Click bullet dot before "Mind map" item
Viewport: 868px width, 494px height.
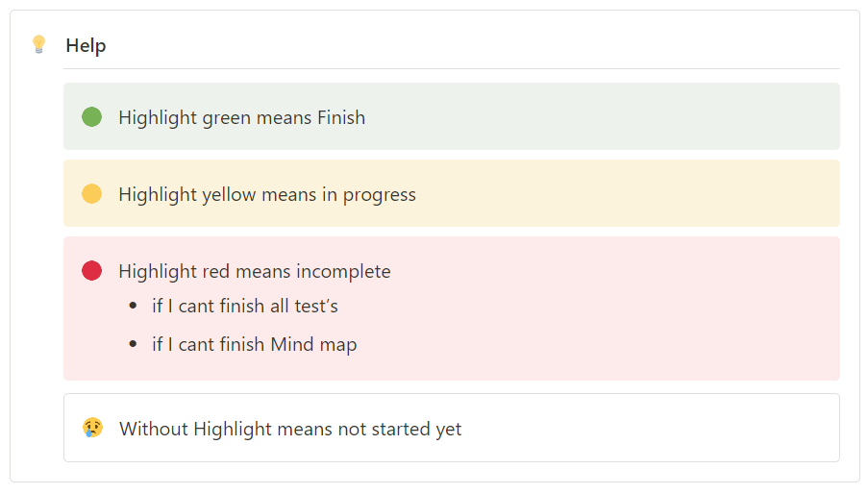click(x=133, y=344)
